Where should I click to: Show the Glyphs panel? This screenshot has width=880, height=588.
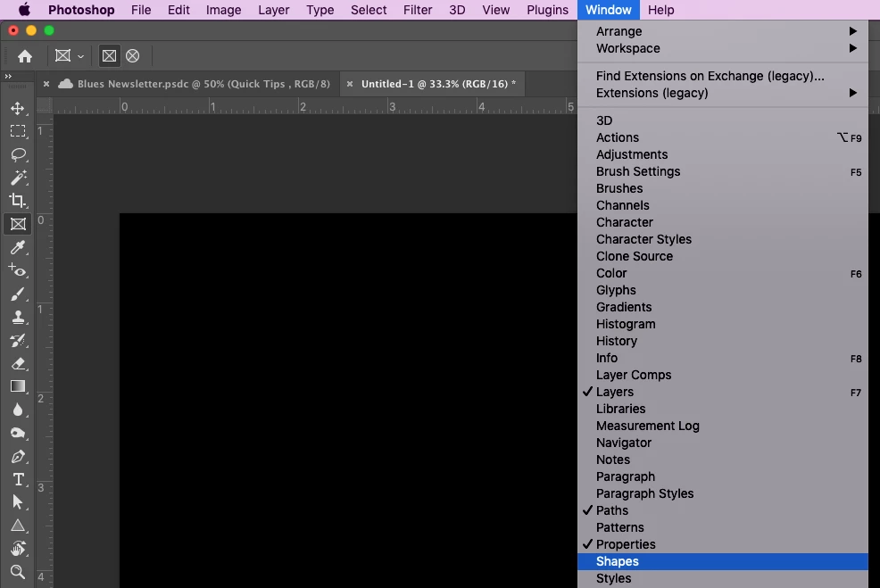click(723, 291)
